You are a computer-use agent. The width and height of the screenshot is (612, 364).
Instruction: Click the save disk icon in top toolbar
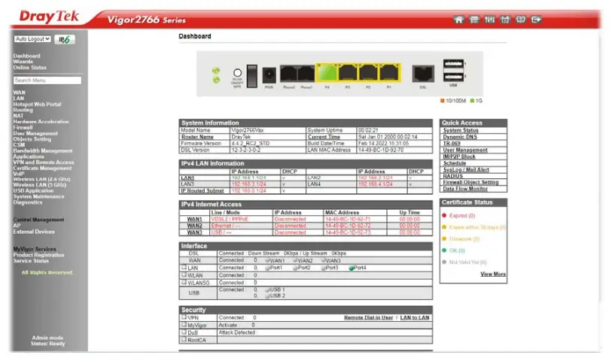click(x=505, y=20)
